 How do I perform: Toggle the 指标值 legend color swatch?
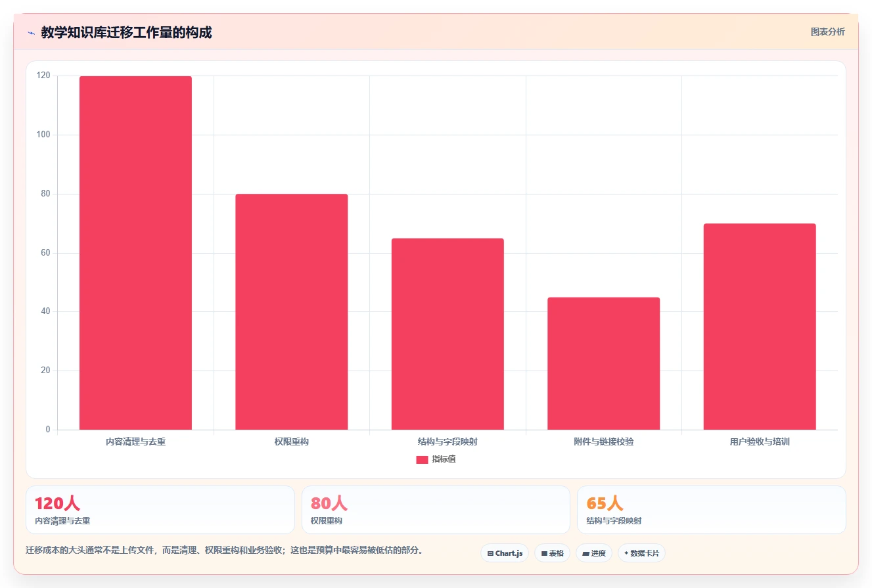(x=422, y=459)
